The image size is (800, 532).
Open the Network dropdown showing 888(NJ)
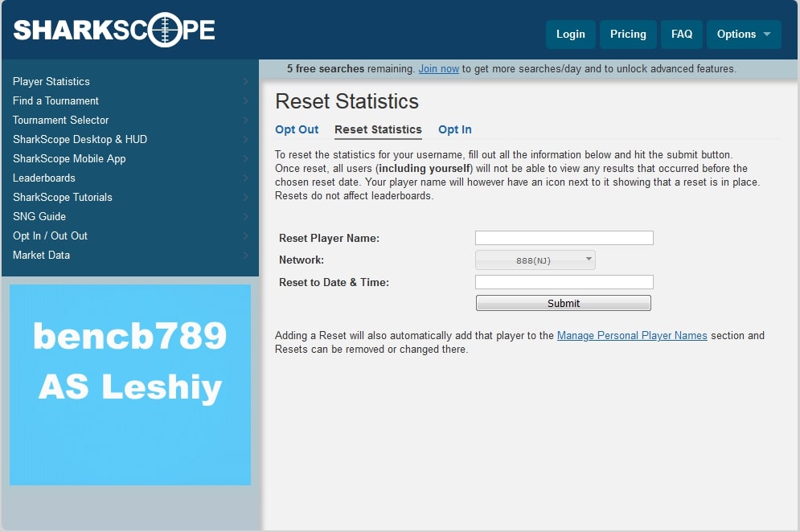tap(535, 260)
